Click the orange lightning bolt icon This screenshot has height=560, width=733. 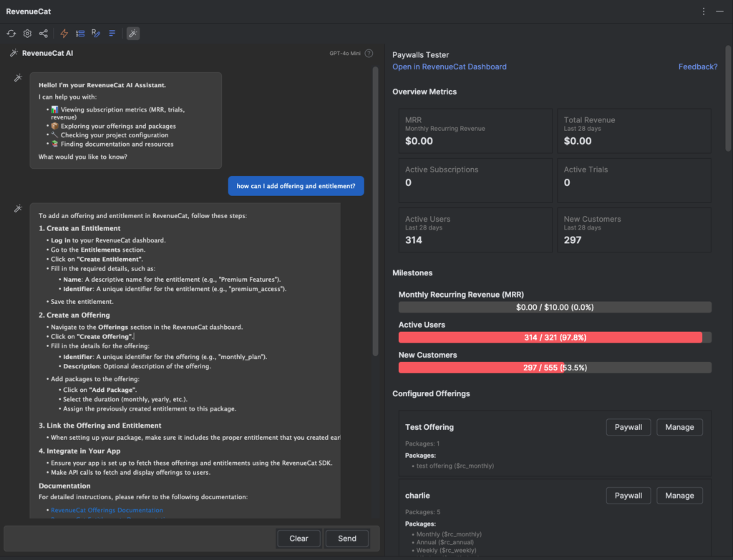[x=64, y=34]
